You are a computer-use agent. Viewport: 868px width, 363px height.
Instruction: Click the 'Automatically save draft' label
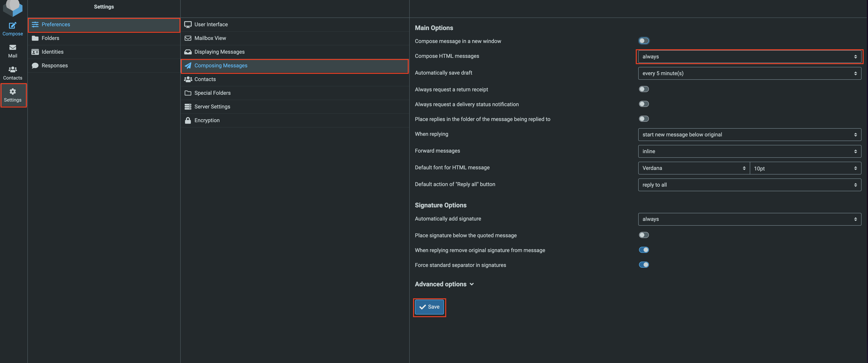click(444, 73)
